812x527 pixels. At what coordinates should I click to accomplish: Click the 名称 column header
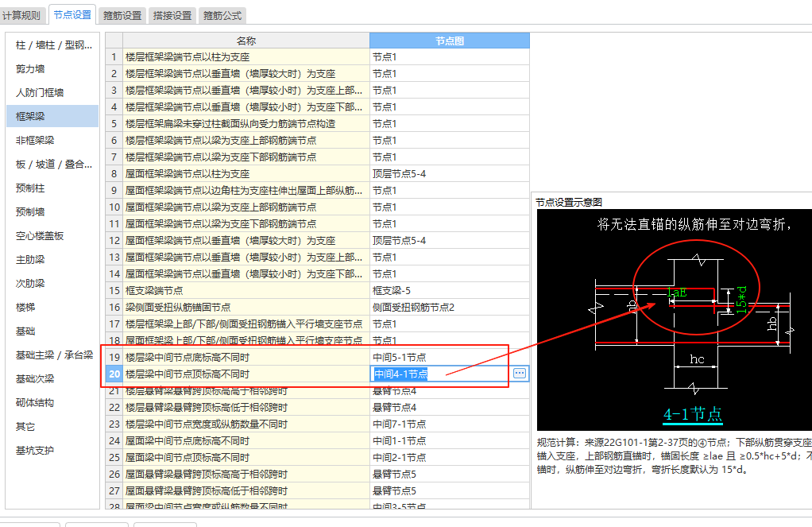click(246, 41)
